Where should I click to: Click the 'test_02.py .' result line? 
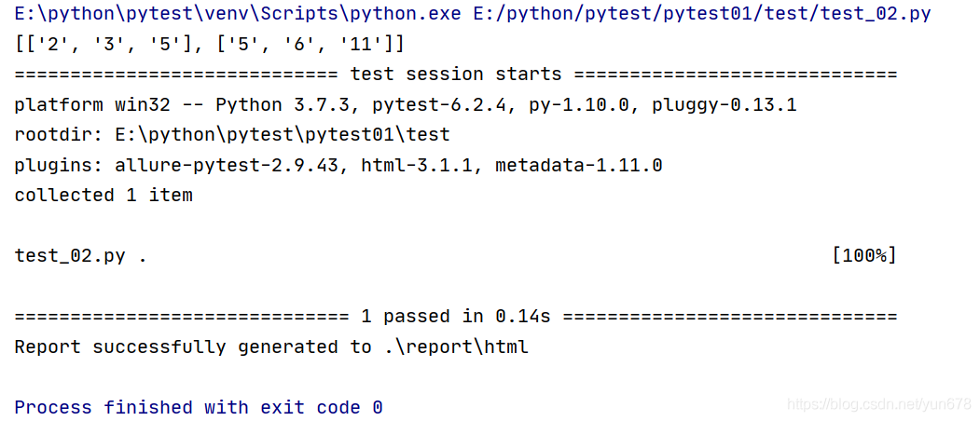point(80,256)
